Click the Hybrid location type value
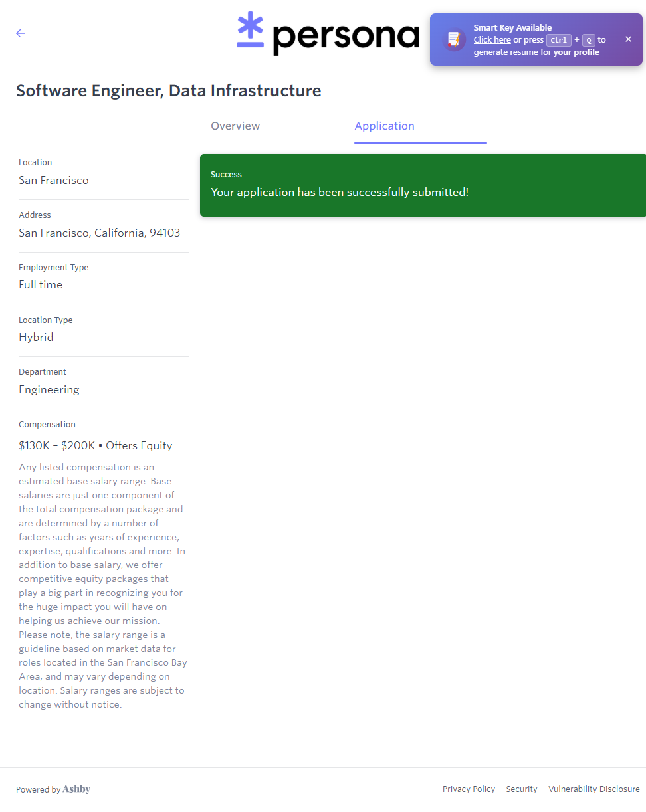The width and height of the screenshot is (646, 812). click(x=36, y=338)
